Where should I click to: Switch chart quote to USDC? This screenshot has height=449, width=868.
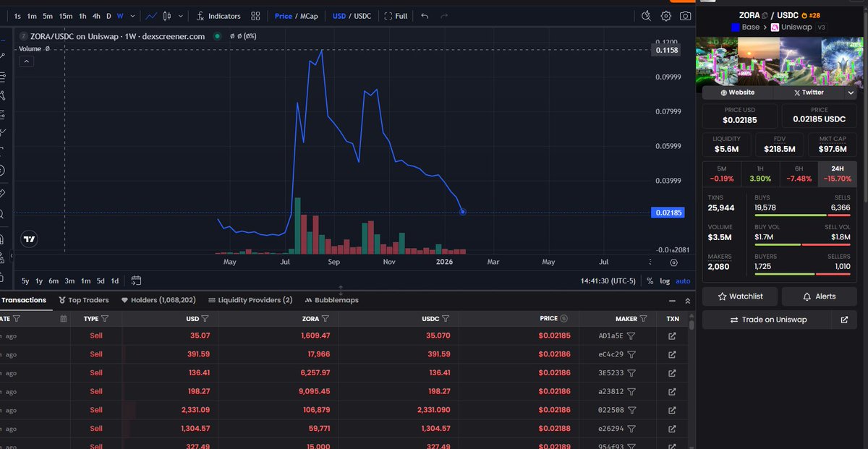[362, 16]
